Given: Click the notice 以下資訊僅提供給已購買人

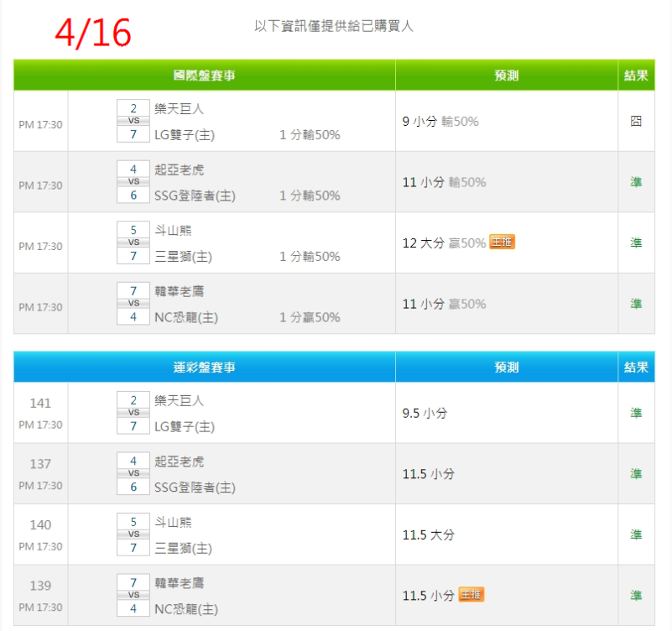Looking at the screenshot, I should click(x=334, y=26).
